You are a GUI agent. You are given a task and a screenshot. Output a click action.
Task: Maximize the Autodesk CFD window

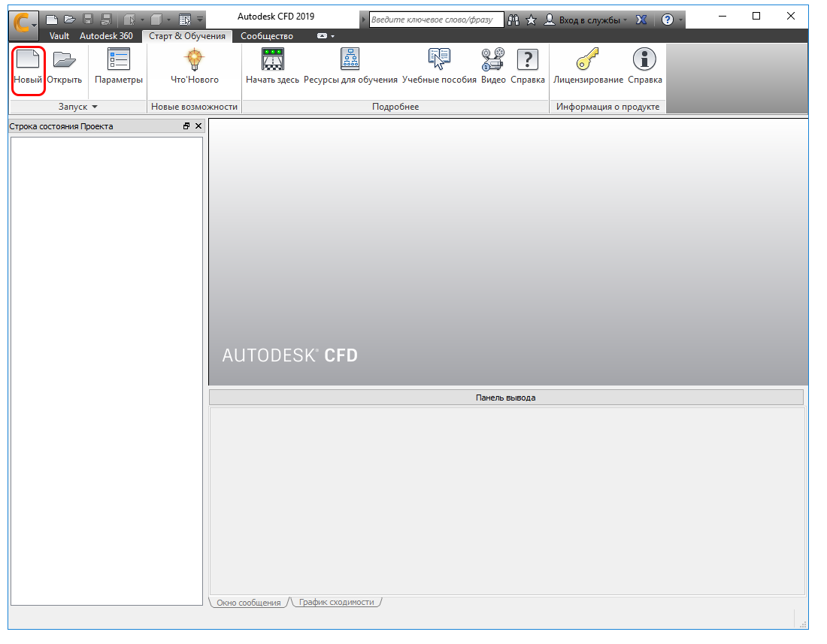756,17
